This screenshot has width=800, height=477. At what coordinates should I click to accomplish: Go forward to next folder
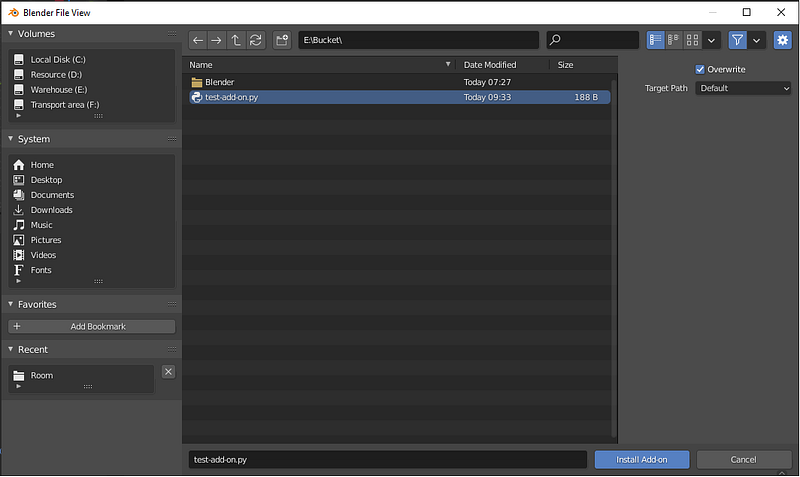point(216,40)
